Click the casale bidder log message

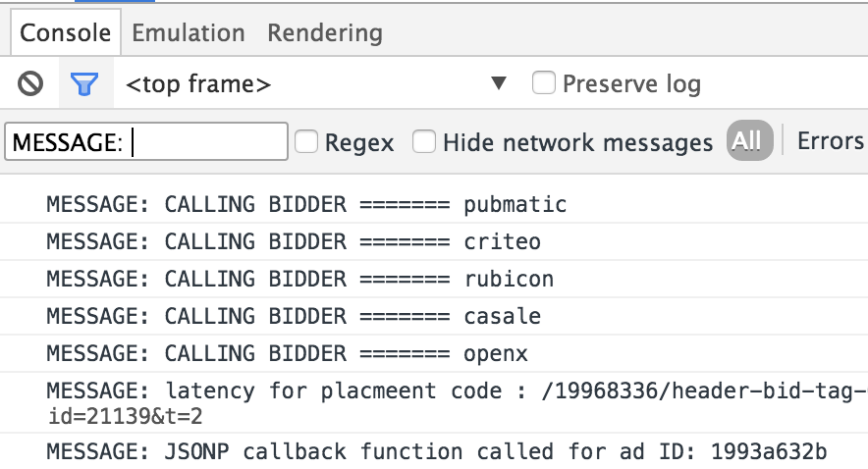pos(293,316)
